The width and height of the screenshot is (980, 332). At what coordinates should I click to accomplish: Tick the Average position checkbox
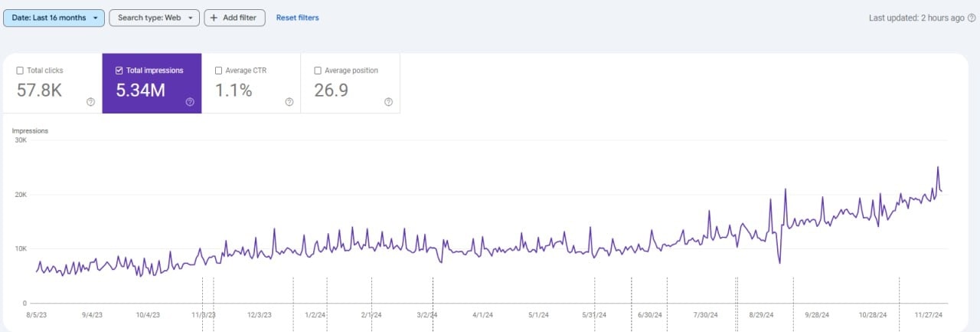point(318,71)
